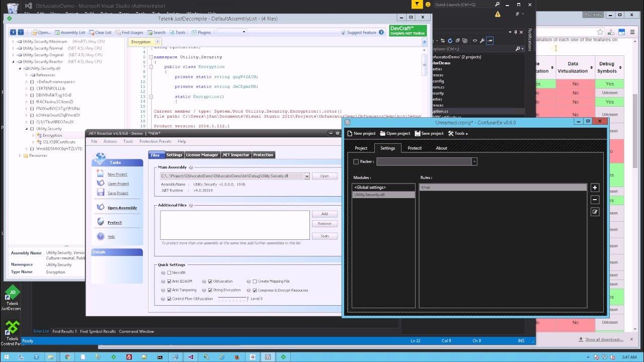This screenshot has width=644, height=362.
Task: Open the language dropdown in JustDecompile toolbar
Action: pyautogui.click(x=231, y=32)
